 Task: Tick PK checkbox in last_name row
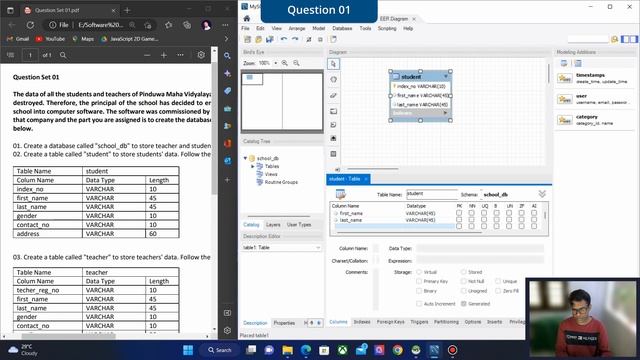click(459, 220)
